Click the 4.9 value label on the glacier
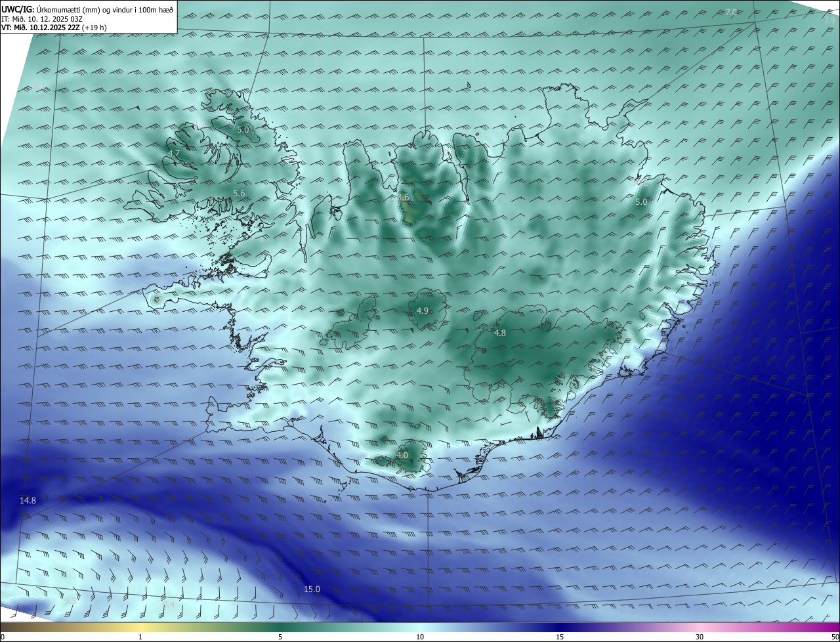This screenshot has width=840, height=642. (423, 310)
